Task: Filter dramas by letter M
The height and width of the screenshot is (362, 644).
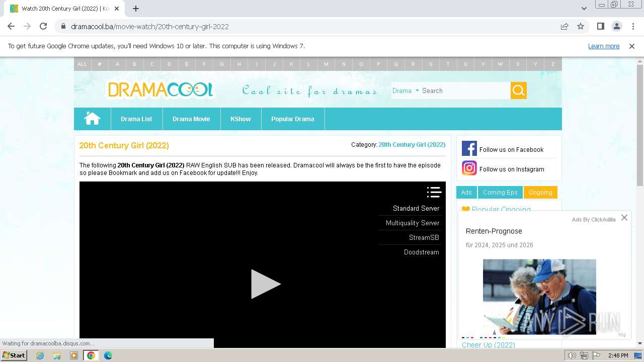Action: (x=326, y=64)
